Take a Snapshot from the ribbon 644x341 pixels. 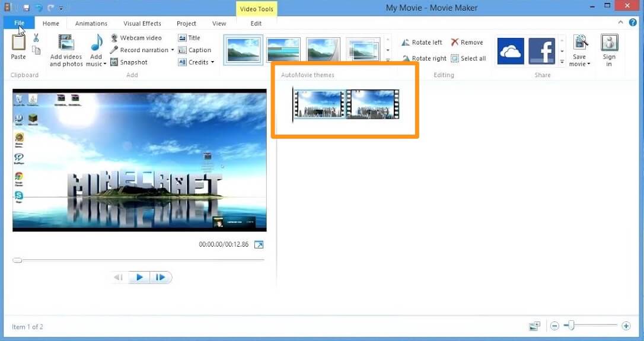click(x=129, y=62)
